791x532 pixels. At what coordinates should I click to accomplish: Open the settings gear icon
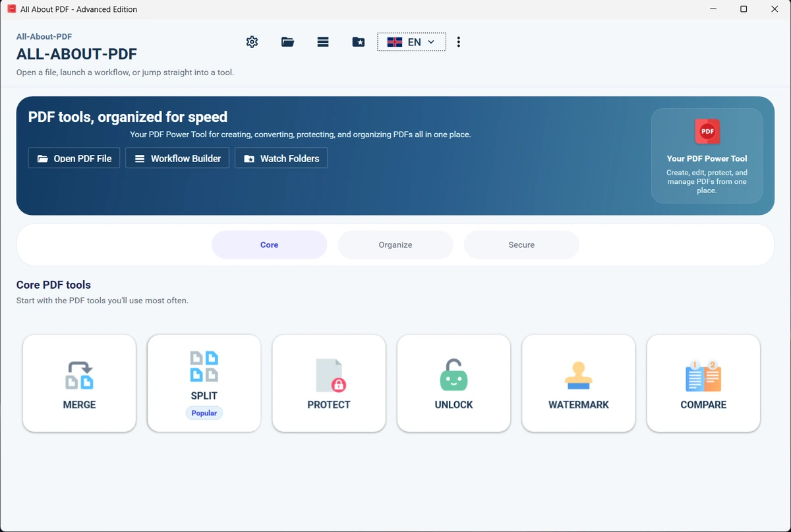(x=252, y=42)
